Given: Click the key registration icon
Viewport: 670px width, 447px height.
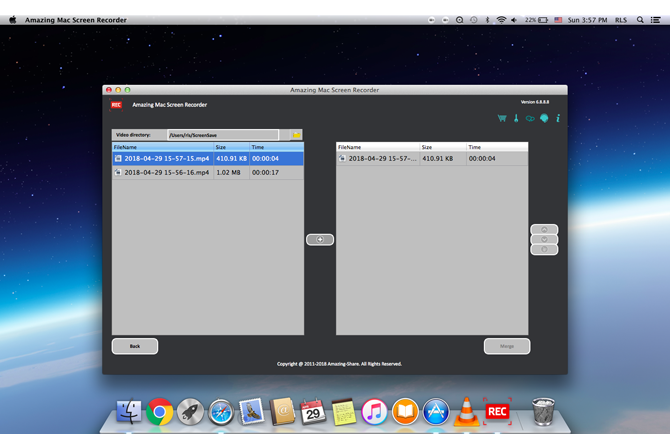Looking at the screenshot, I should pos(516,118).
